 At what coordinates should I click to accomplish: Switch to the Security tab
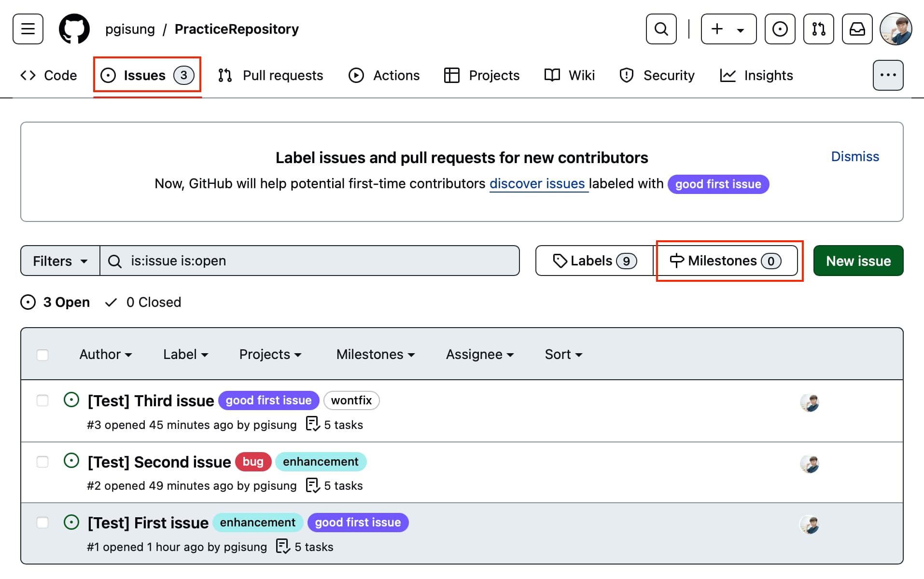click(x=657, y=75)
